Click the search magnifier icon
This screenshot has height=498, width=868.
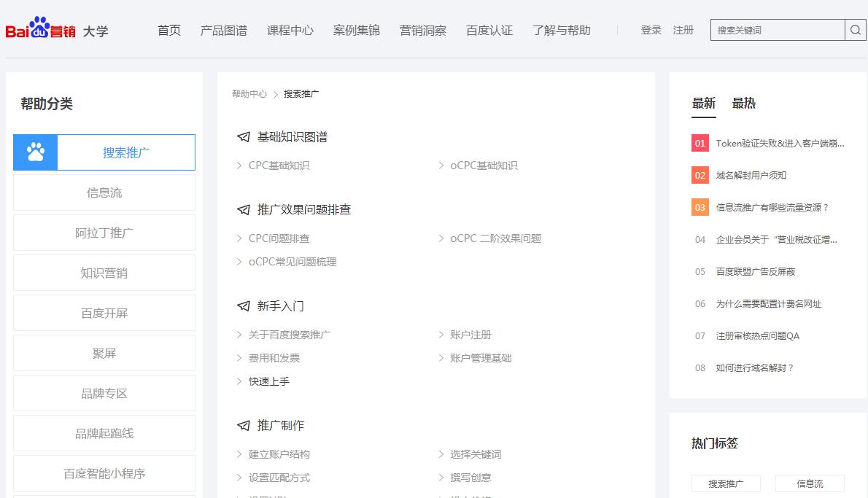click(x=856, y=30)
